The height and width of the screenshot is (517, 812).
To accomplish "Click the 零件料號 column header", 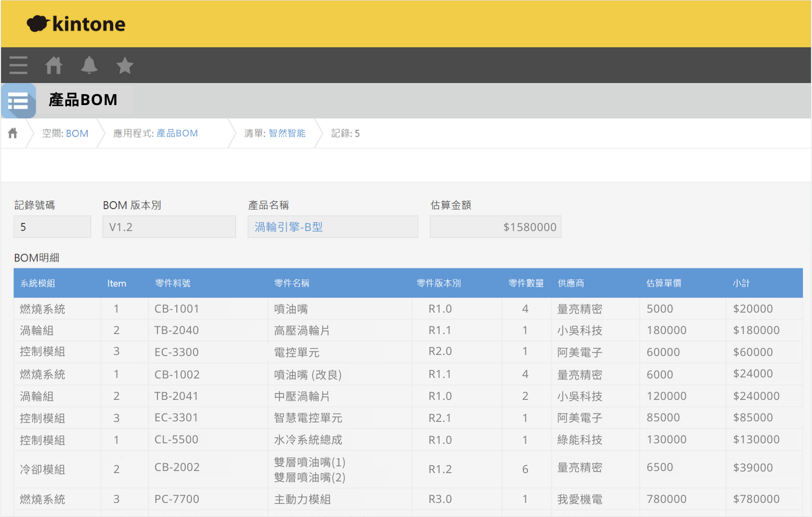I will tap(173, 283).
